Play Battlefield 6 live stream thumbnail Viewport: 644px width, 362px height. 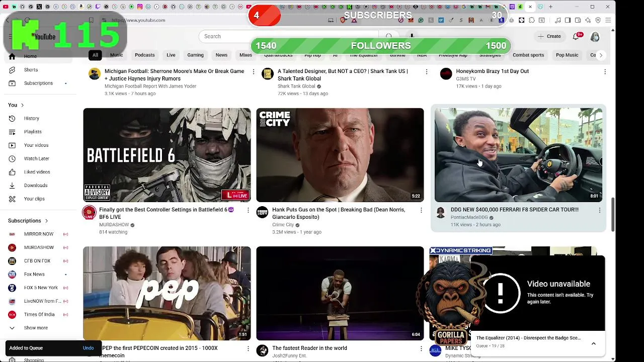click(x=167, y=155)
